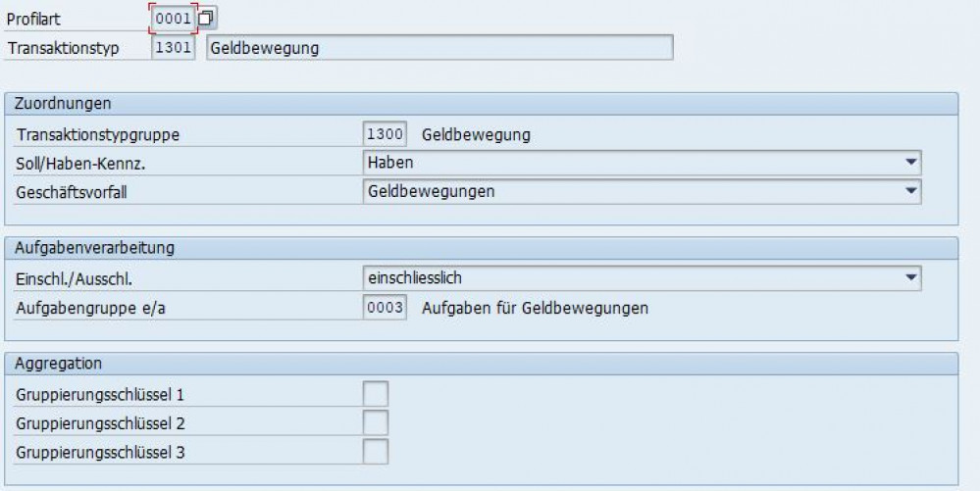Click the Zuordnungen section header
The image size is (980, 491).
tap(482, 104)
